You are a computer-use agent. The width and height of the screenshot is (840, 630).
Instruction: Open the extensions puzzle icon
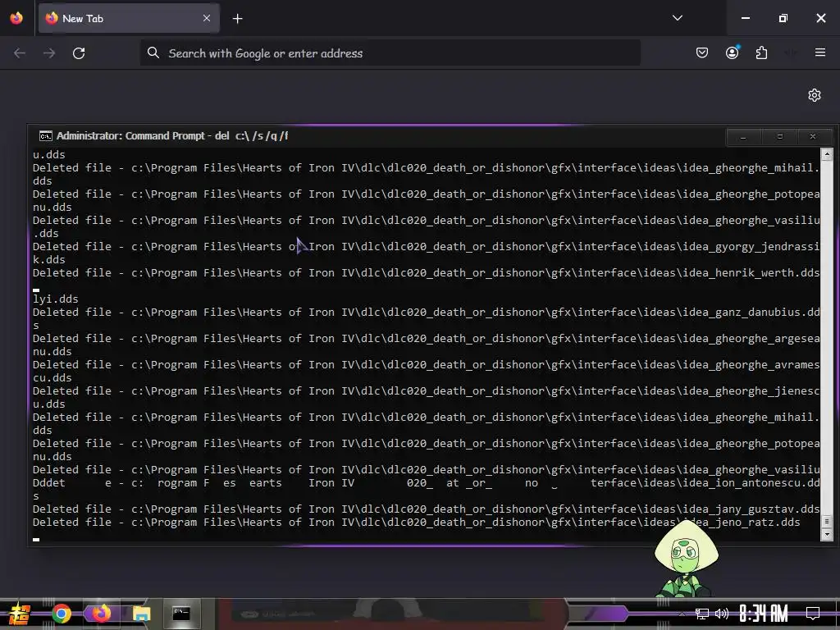tap(761, 52)
